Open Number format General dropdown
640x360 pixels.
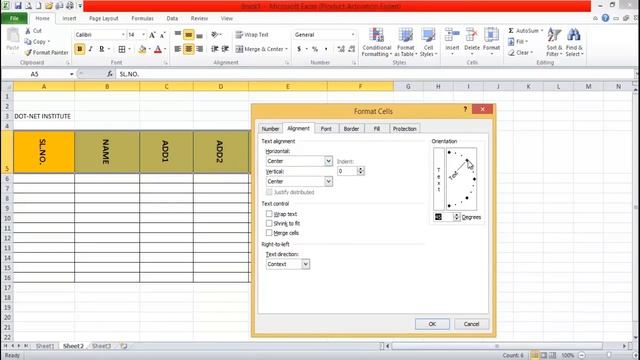coord(353,35)
